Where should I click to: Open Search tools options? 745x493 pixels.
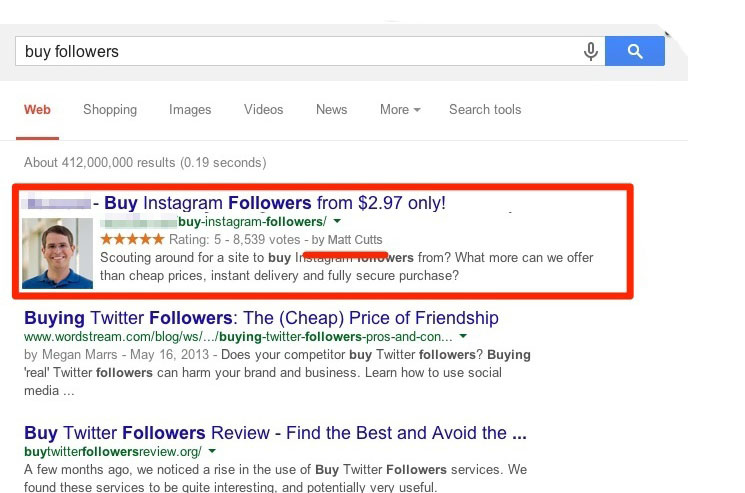point(485,110)
